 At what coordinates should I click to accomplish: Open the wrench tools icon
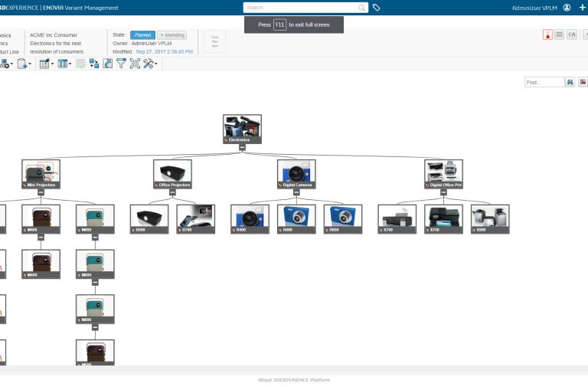point(149,64)
